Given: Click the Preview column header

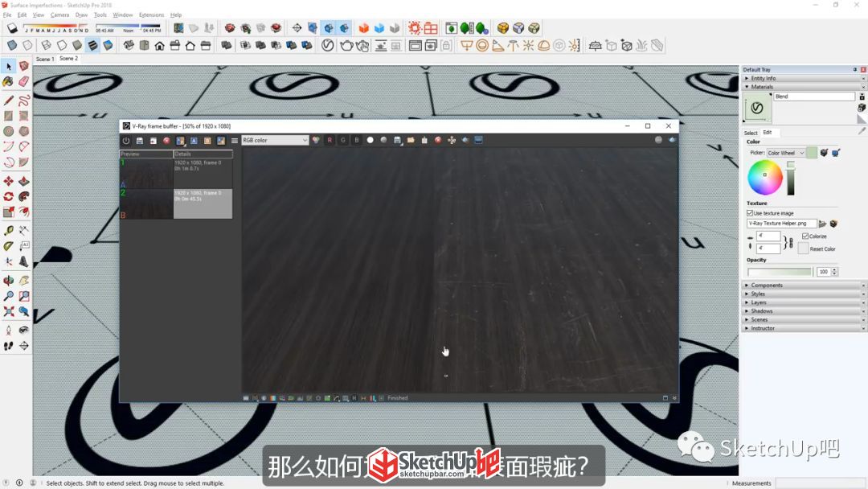Looking at the screenshot, I should (x=147, y=154).
